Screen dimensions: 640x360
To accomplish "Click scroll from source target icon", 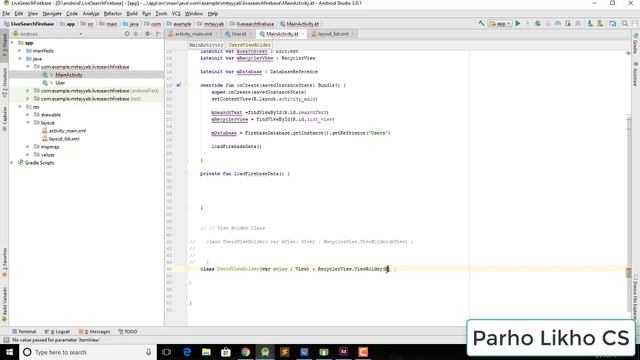I will (127, 34).
